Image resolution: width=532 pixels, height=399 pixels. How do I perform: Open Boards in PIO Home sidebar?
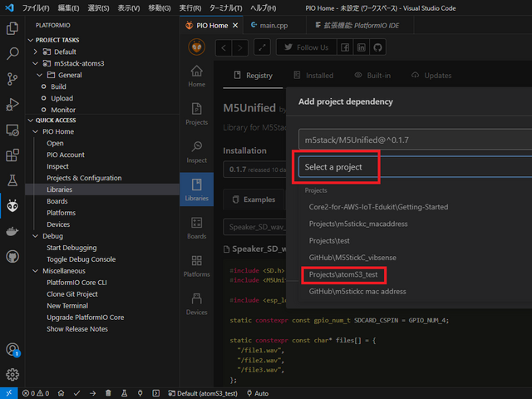tap(196, 228)
